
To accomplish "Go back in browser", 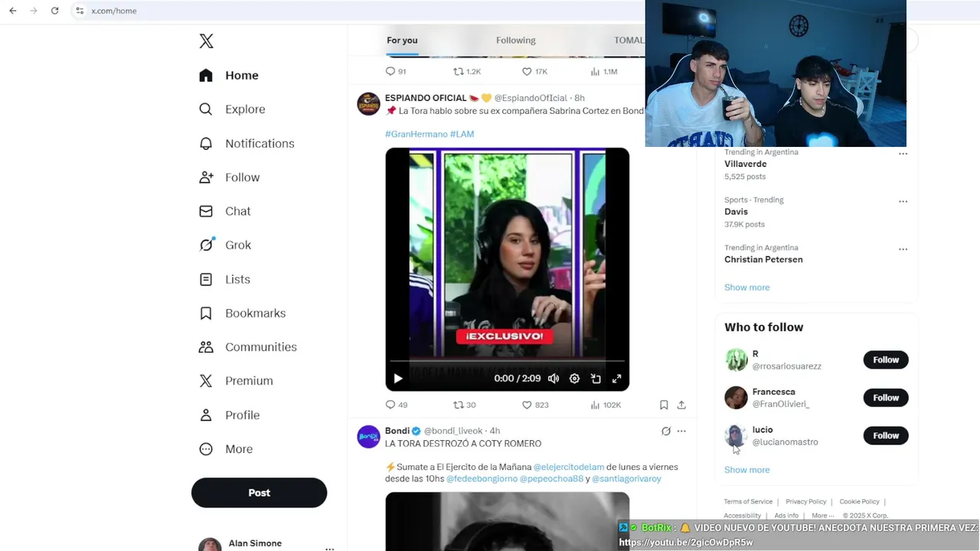I will pos(12,11).
